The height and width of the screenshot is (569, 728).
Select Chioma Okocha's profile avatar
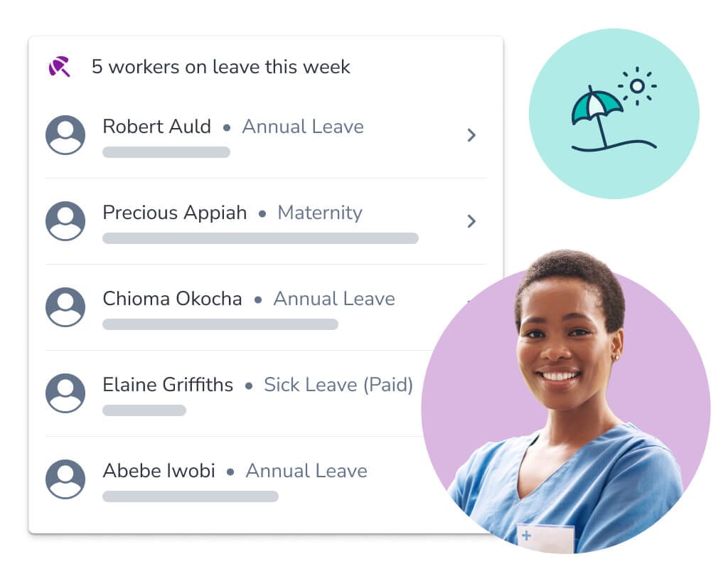[x=65, y=307]
